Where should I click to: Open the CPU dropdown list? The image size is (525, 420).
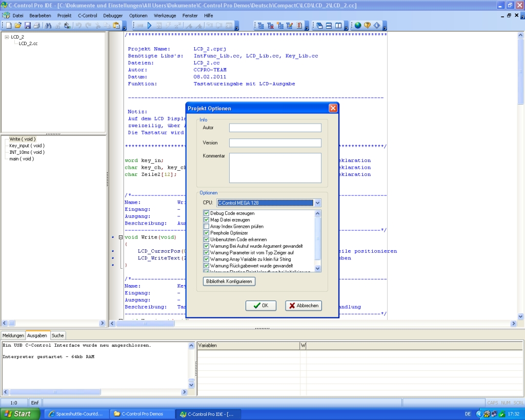coord(317,203)
